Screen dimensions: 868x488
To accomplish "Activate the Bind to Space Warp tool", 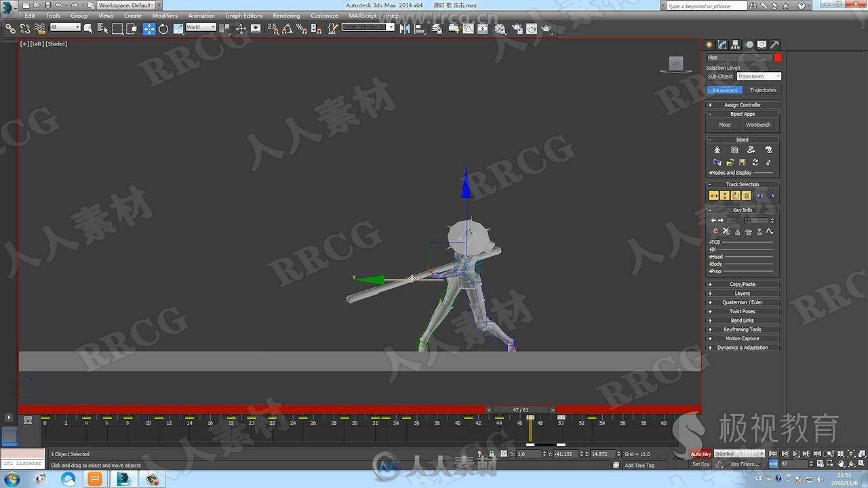I will click(39, 28).
